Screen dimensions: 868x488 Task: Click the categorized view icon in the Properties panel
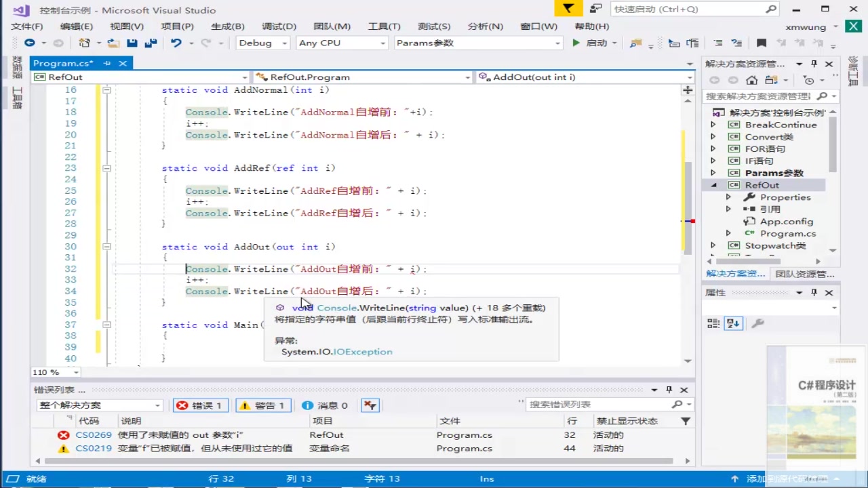713,323
